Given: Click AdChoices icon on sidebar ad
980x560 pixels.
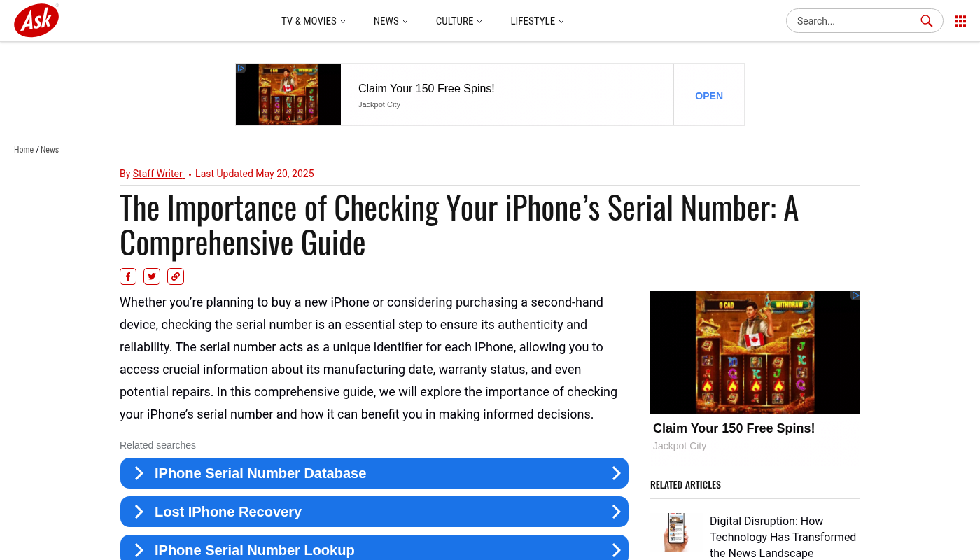Looking at the screenshot, I should (855, 296).
